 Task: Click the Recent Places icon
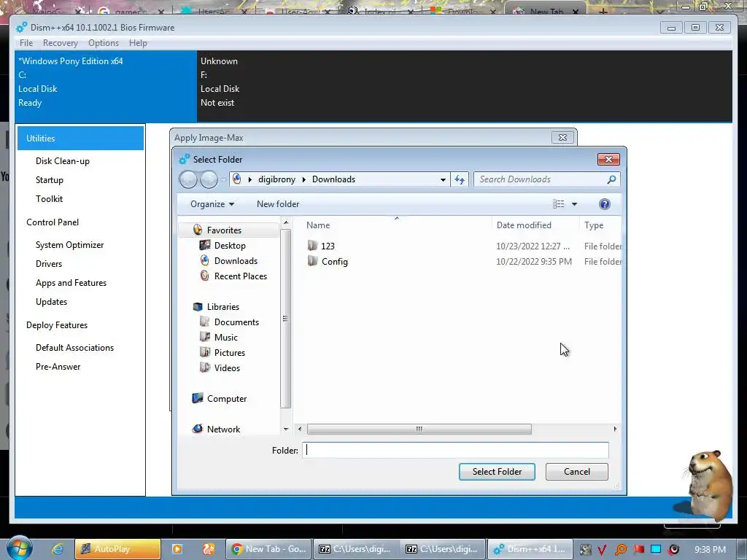(205, 276)
